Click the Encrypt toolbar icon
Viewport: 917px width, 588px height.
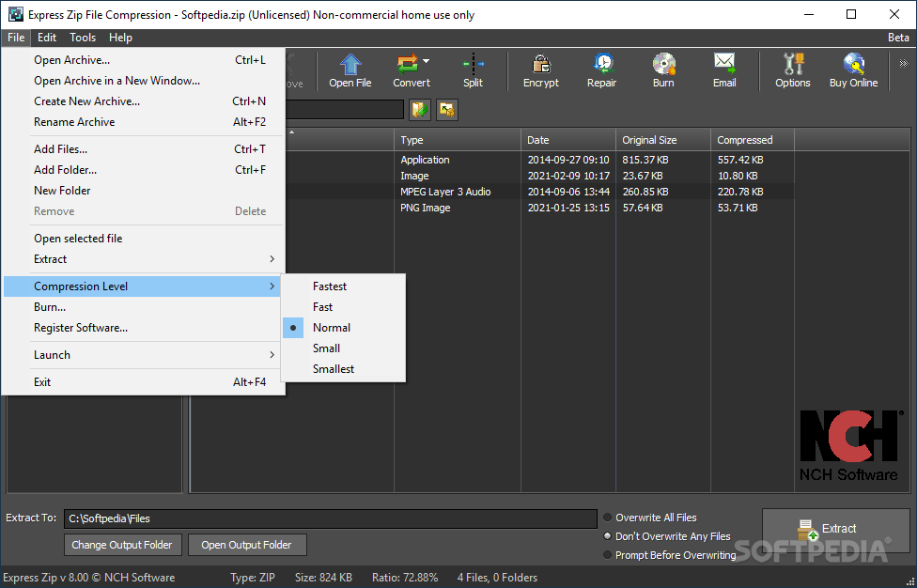541,70
